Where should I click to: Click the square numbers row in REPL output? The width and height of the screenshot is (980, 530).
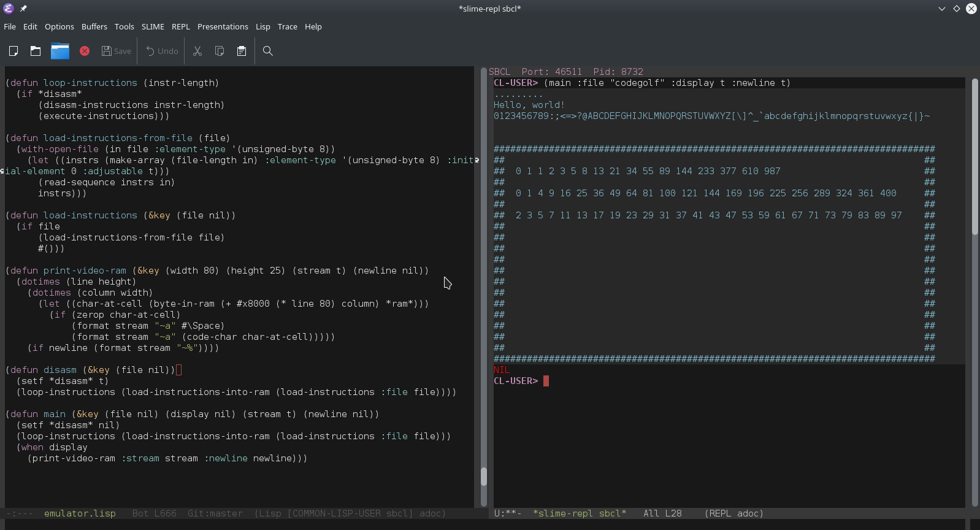click(706, 193)
